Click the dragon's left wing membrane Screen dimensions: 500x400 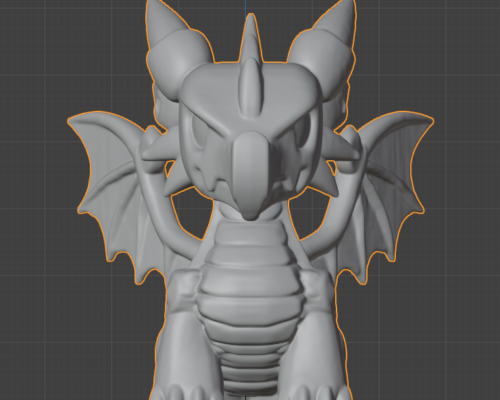110,187
